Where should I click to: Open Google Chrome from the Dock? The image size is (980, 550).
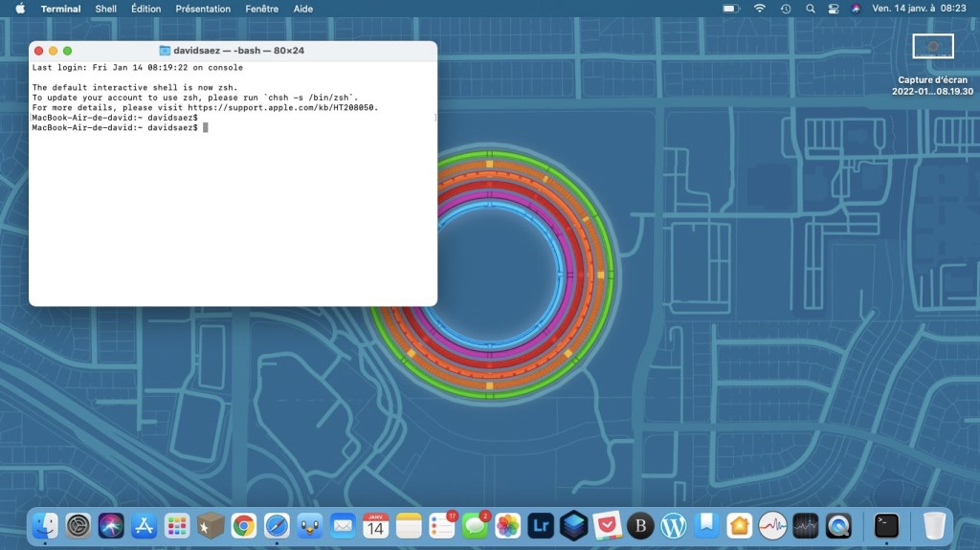pos(243,525)
